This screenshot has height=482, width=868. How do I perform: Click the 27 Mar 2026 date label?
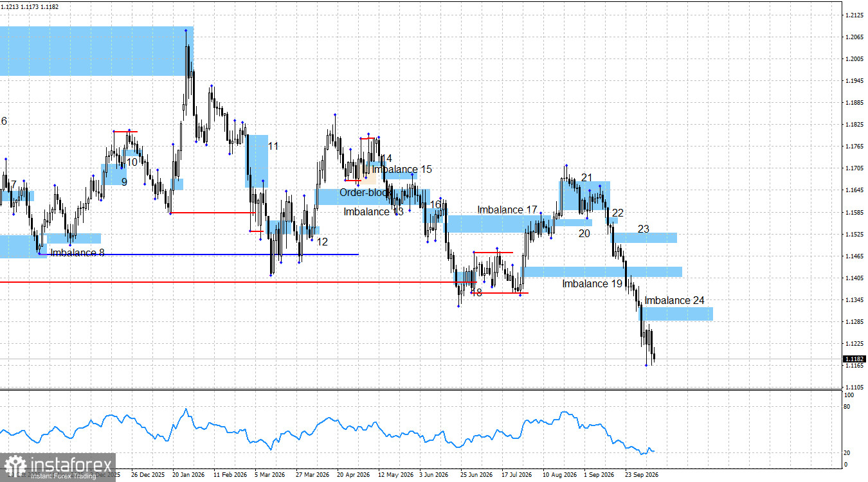(312, 476)
